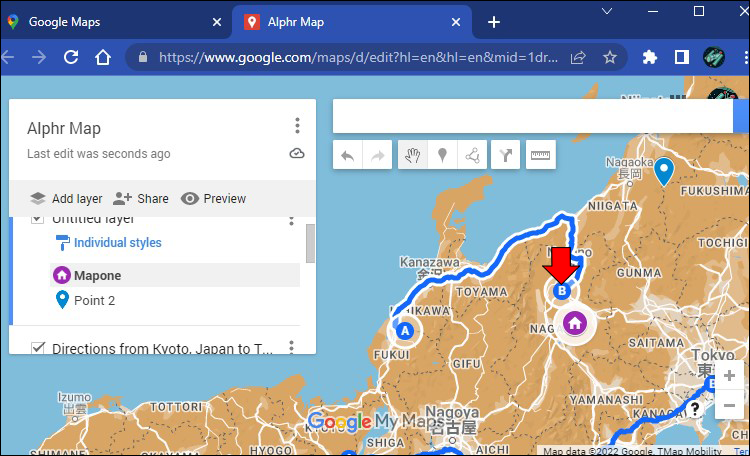Select the Draw a line tool

(472, 155)
